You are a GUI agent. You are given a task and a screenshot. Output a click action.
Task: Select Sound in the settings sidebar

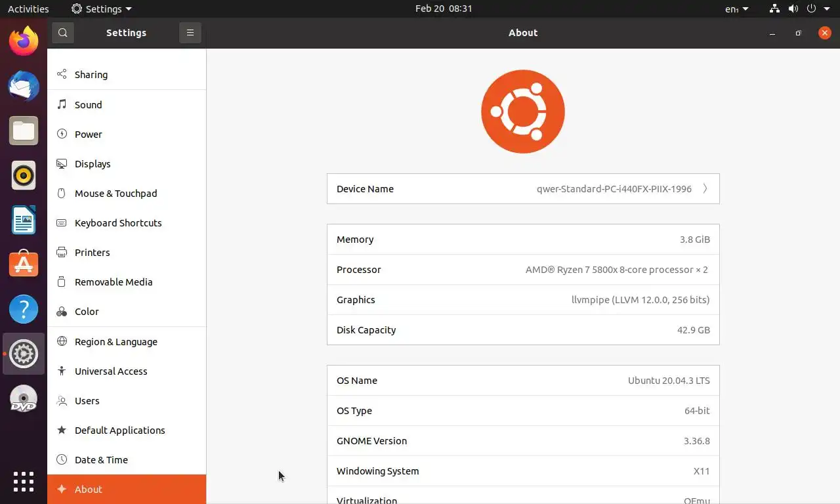click(x=127, y=104)
